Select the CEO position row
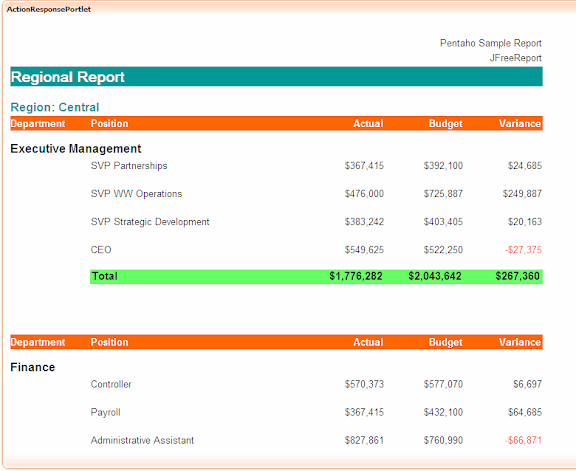576x471 pixels. [x=316, y=250]
